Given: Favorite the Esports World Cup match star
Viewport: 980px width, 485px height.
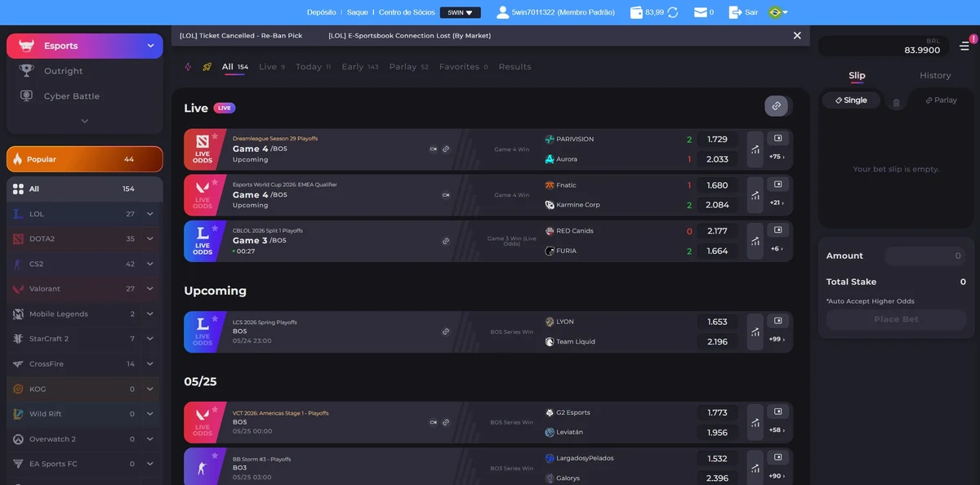Looking at the screenshot, I should click(x=215, y=182).
